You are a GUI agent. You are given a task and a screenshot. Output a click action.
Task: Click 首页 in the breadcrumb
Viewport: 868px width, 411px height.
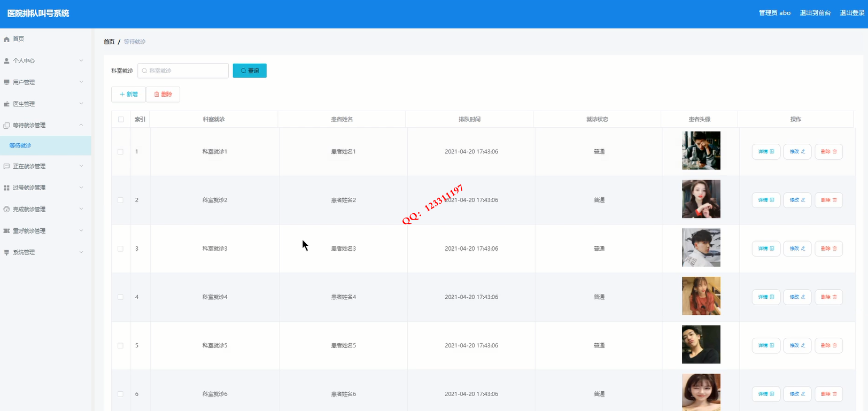pos(109,42)
